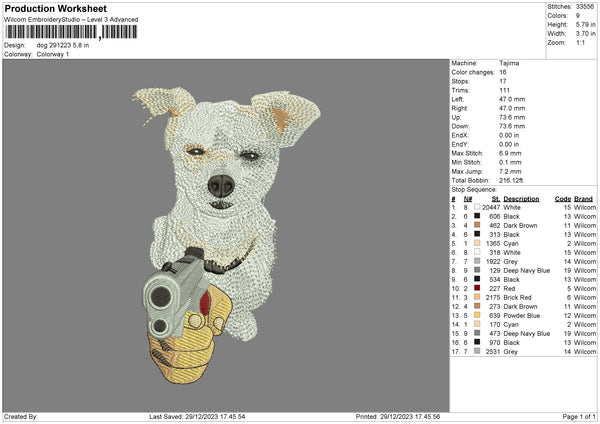
Task: Click the Stitches value 33556
Action: [585, 7]
